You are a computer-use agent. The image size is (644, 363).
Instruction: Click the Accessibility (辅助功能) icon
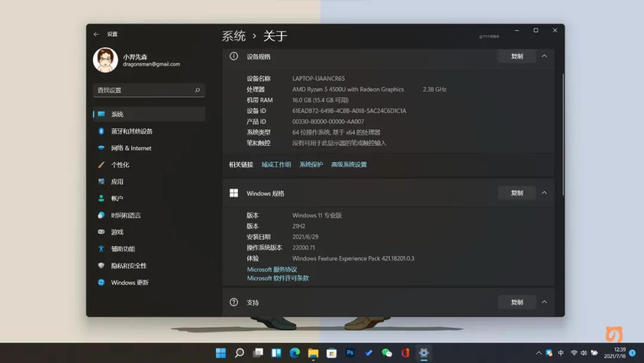point(101,249)
